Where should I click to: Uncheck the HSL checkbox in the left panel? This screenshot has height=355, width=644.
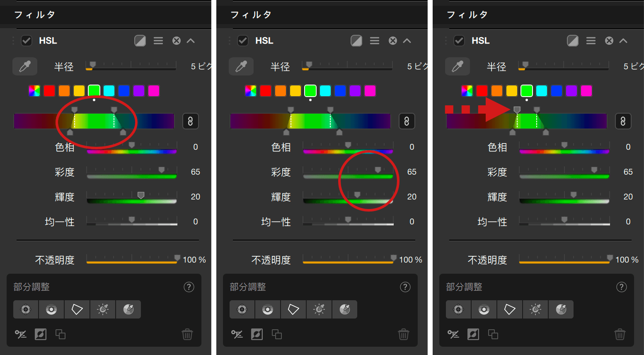click(x=27, y=41)
